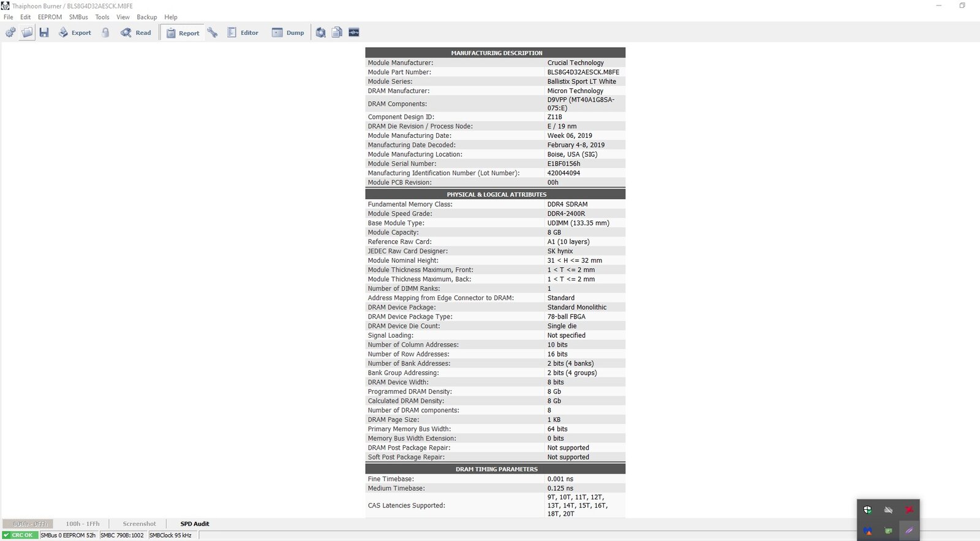Click the 'Ballistix Sport LT White' value
The image size is (980, 541).
pyautogui.click(x=581, y=81)
